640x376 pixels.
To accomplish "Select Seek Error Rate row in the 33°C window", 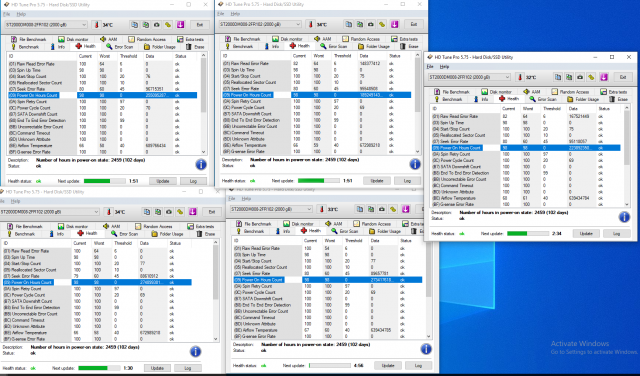I will [328, 274].
